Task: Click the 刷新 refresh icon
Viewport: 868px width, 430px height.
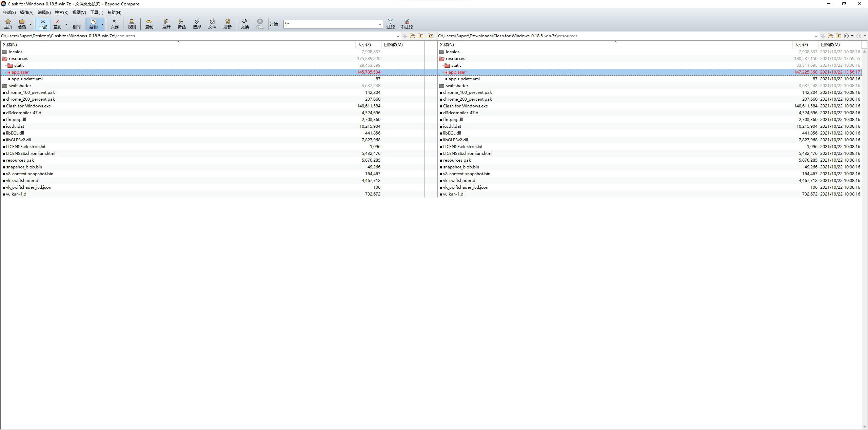Action: (227, 24)
